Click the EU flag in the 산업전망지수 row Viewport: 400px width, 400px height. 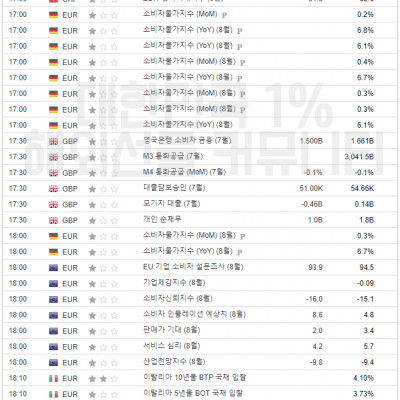pos(53,363)
